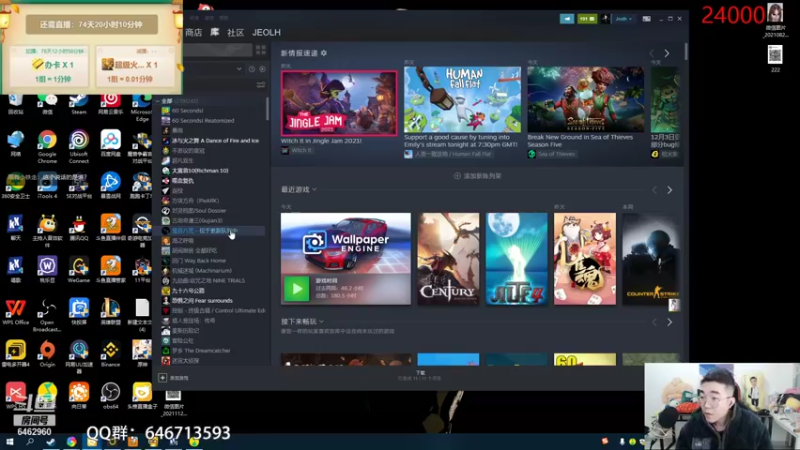The width and height of the screenshot is (800, 450).
Task: Click the 添加新陈列架 add shelf button
Action: (x=478, y=176)
